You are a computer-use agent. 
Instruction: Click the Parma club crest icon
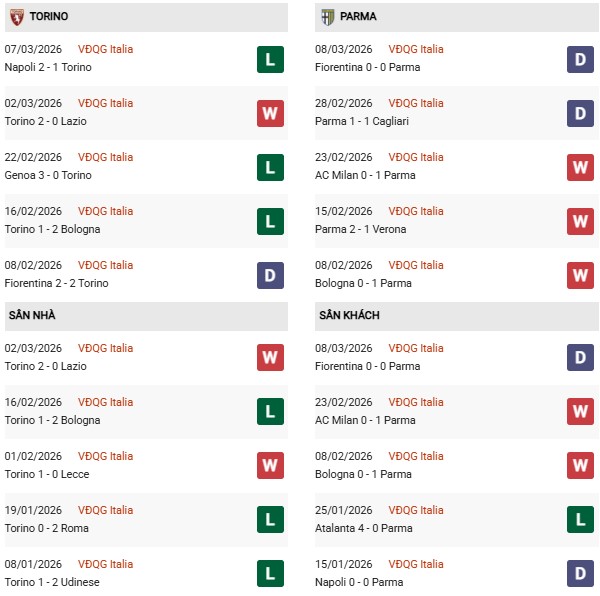(x=327, y=17)
